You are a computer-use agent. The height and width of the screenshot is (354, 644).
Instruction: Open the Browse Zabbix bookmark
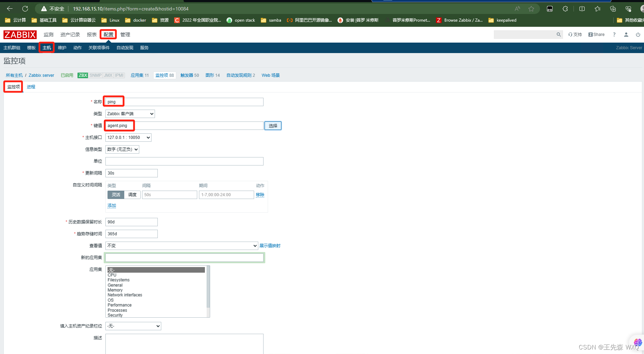(459, 20)
